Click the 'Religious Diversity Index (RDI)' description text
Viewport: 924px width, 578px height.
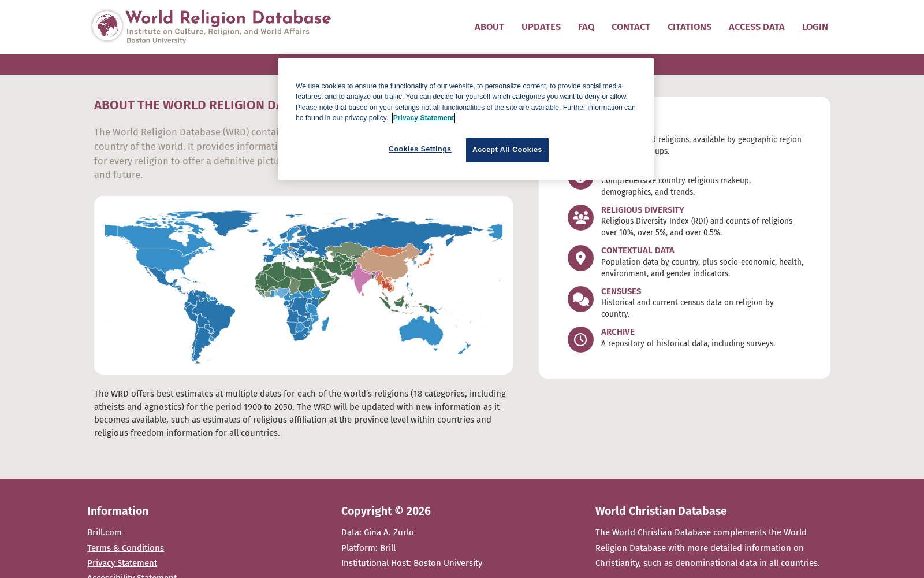[x=696, y=227]
